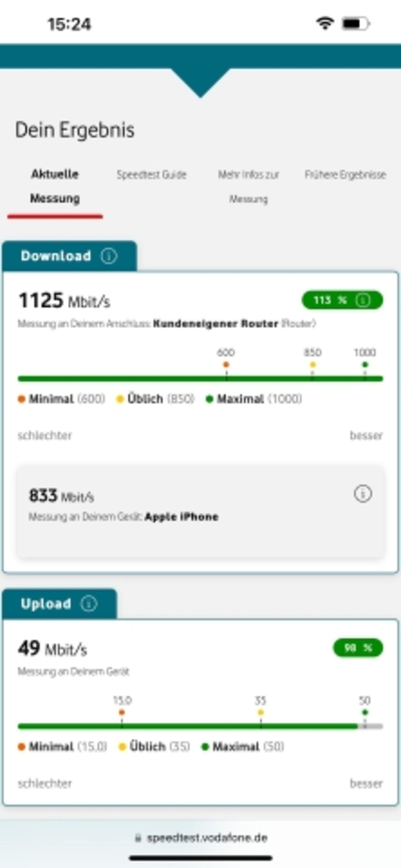Open the Aktuelle Messung tab
The width and height of the screenshot is (401, 868).
(x=55, y=186)
